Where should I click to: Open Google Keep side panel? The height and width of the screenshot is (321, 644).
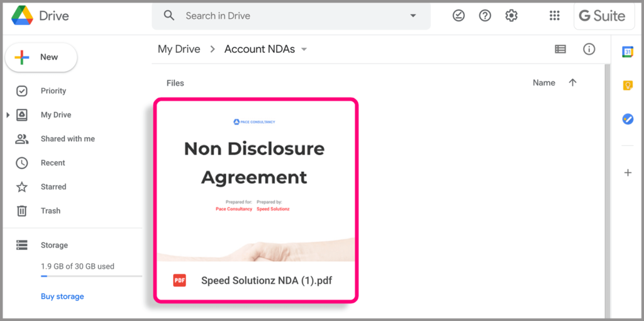[628, 85]
